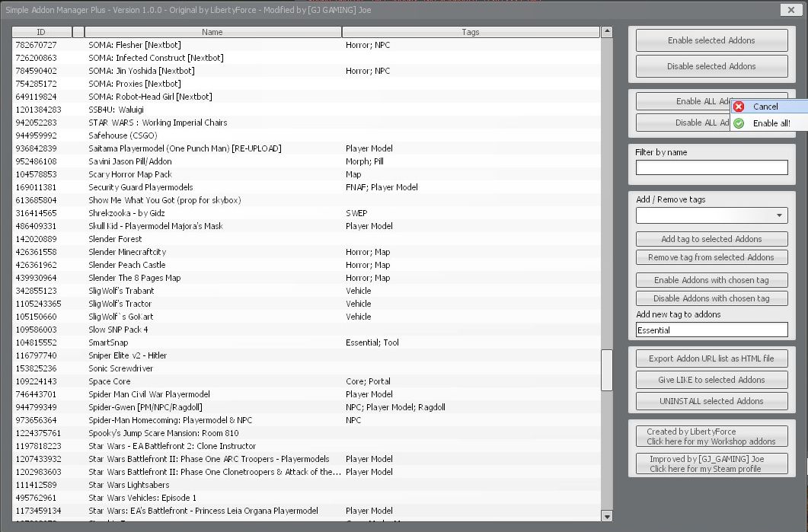Choose Cancel in the popup menu
Image resolution: width=808 pixels, height=532 pixels.
coord(769,107)
